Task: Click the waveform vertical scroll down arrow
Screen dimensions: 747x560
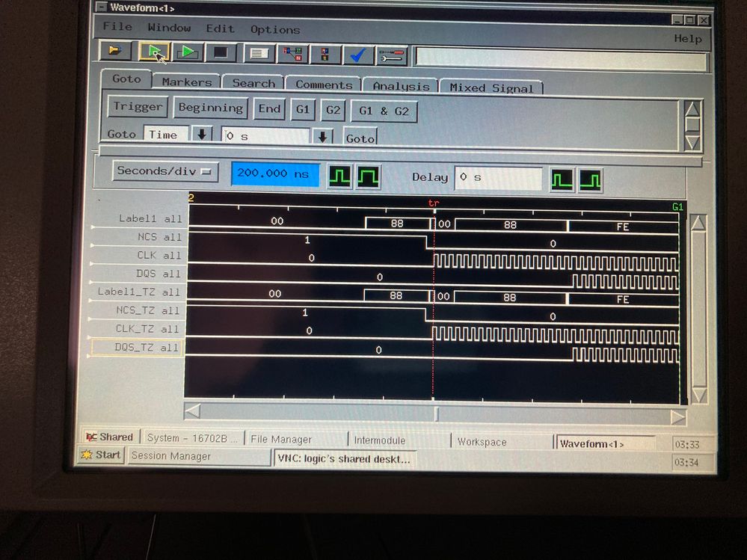Action: [698, 394]
